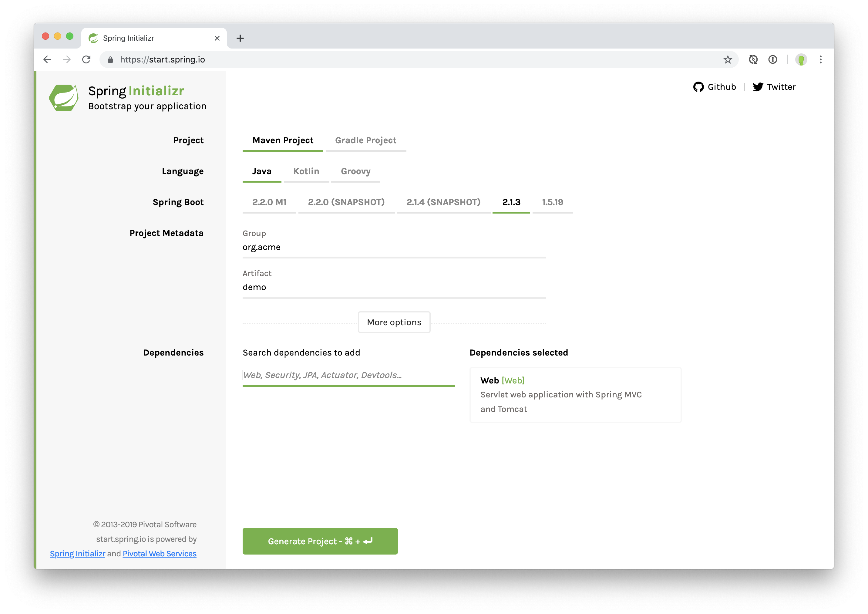Screen dimensions: 868x614
Task: Click the Spring Initializr title text
Action: [x=136, y=91]
